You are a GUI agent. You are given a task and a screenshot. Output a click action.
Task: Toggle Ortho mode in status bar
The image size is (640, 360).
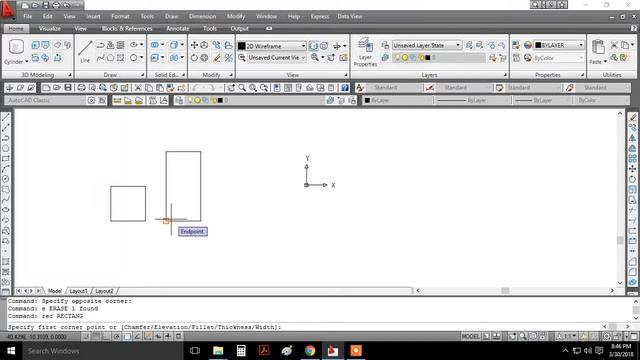coord(106,337)
